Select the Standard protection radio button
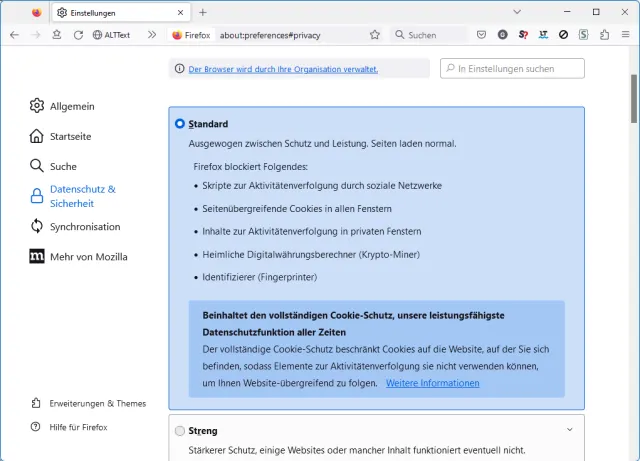This screenshot has width=640, height=461. (x=180, y=124)
